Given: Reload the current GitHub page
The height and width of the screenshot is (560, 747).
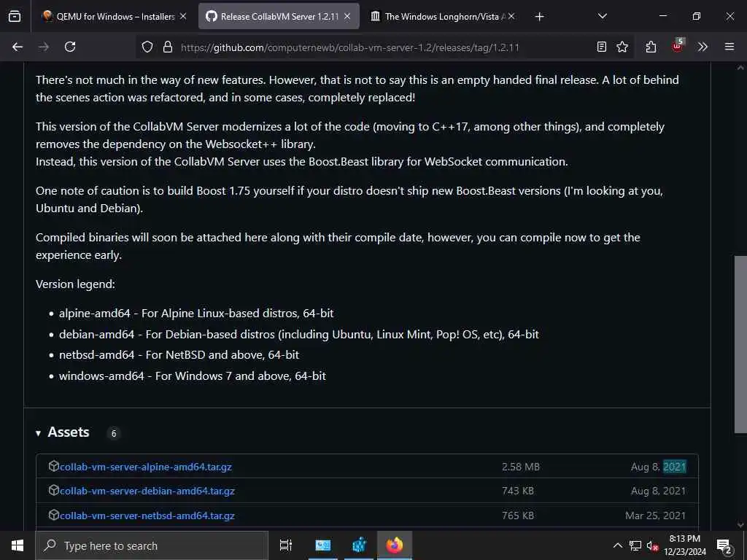Looking at the screenshot, I should 70,47.
